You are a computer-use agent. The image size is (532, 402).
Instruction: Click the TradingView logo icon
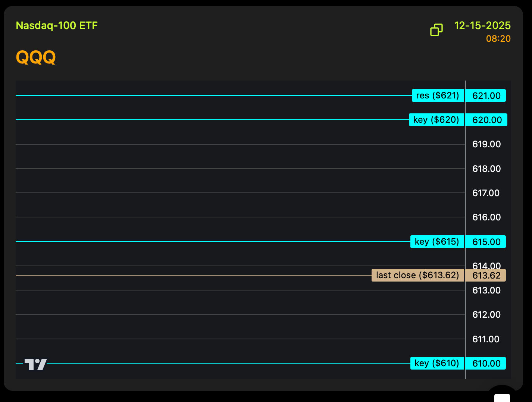click(36, 364)
